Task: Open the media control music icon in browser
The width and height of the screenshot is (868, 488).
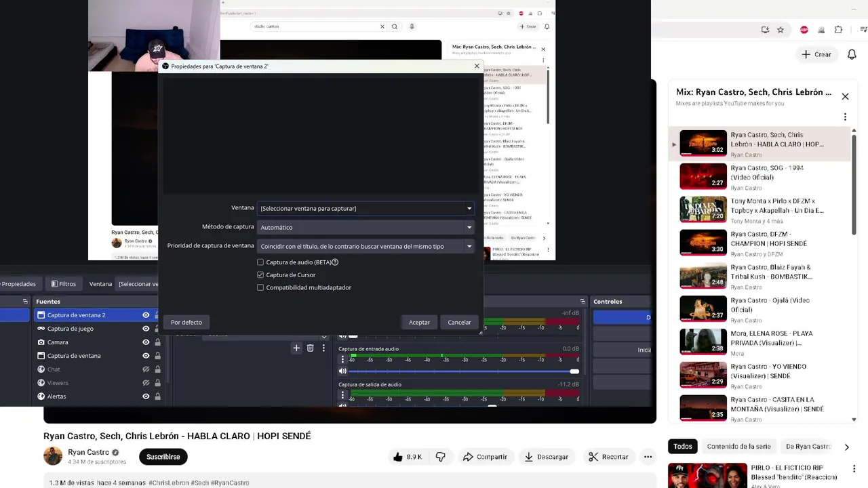Action: 863,30
